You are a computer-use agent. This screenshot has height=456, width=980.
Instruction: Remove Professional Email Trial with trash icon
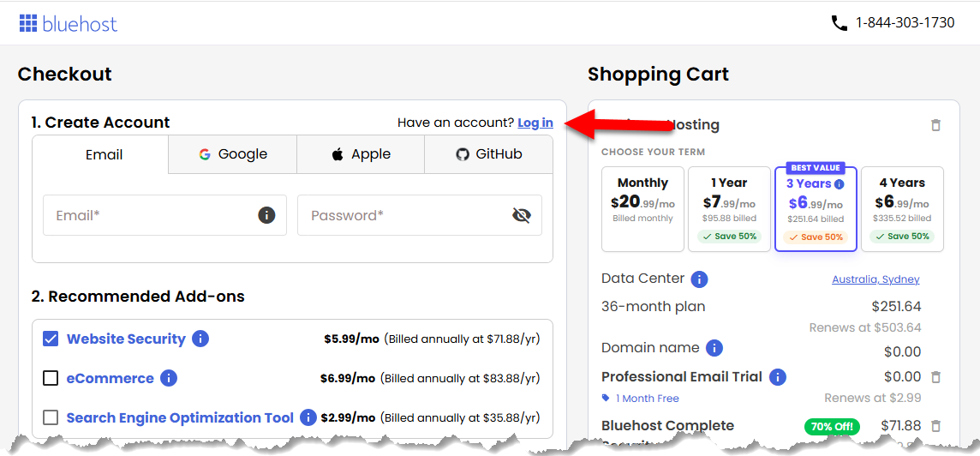[x=935, y=377]
